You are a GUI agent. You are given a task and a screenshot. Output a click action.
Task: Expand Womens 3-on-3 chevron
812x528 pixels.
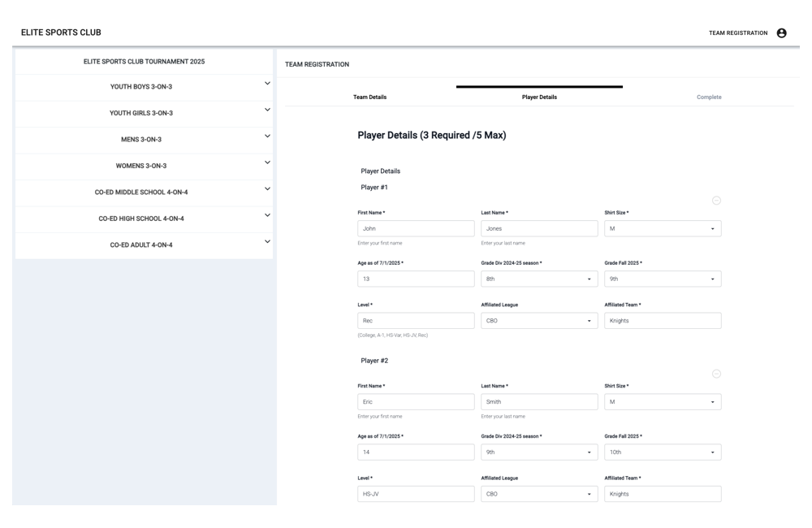click(267, 162)
